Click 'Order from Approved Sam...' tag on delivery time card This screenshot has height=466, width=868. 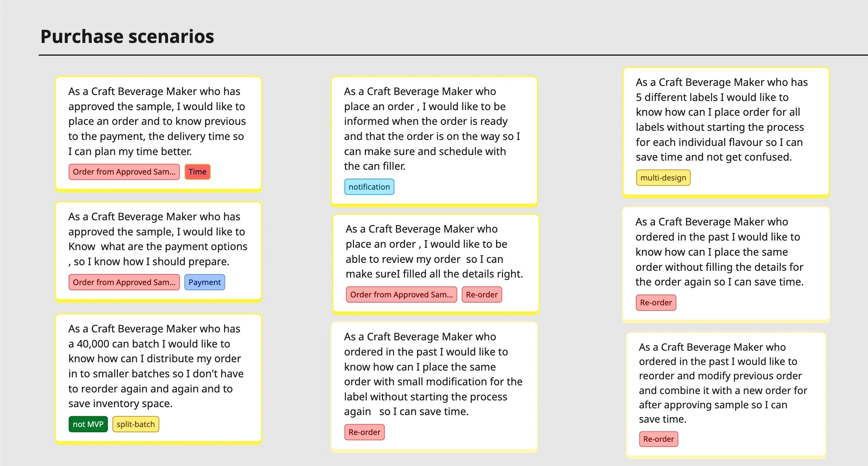point(124,172)
